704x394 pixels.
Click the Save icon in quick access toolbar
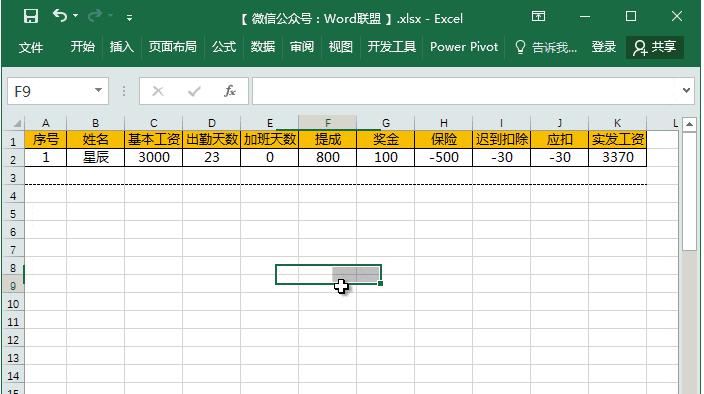tap(31, 17)
